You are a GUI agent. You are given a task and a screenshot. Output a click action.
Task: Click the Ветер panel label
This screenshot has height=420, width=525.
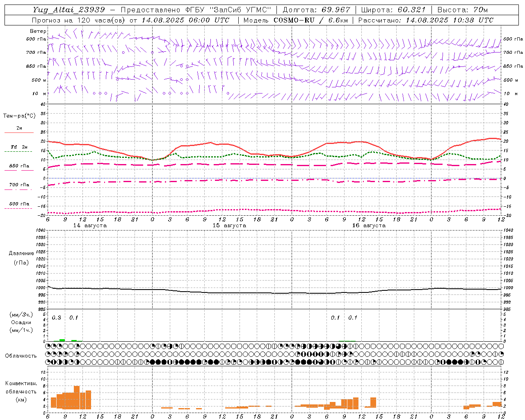[x=38, y=31]
